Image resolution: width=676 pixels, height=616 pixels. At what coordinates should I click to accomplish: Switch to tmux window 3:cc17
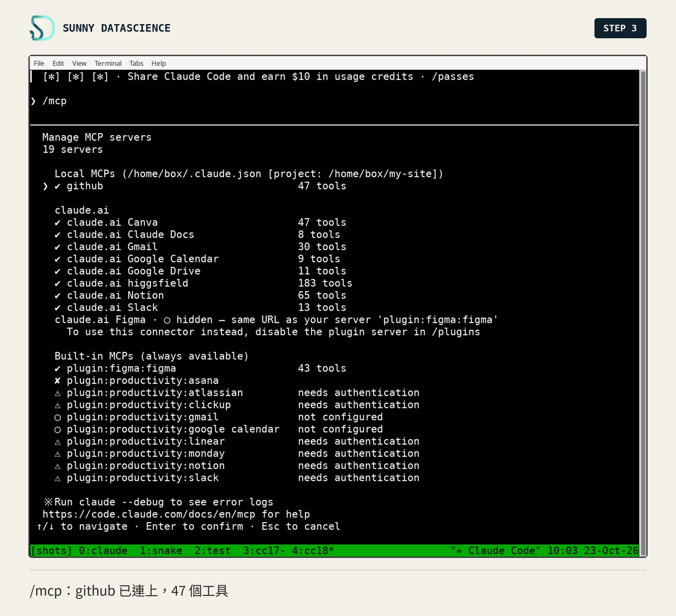point(264,551)
